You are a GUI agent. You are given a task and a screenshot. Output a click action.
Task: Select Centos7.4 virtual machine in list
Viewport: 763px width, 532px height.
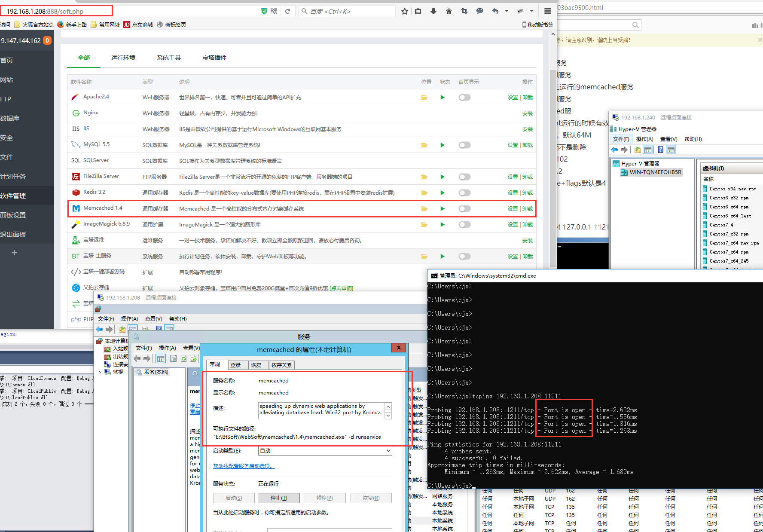point(721,225)
